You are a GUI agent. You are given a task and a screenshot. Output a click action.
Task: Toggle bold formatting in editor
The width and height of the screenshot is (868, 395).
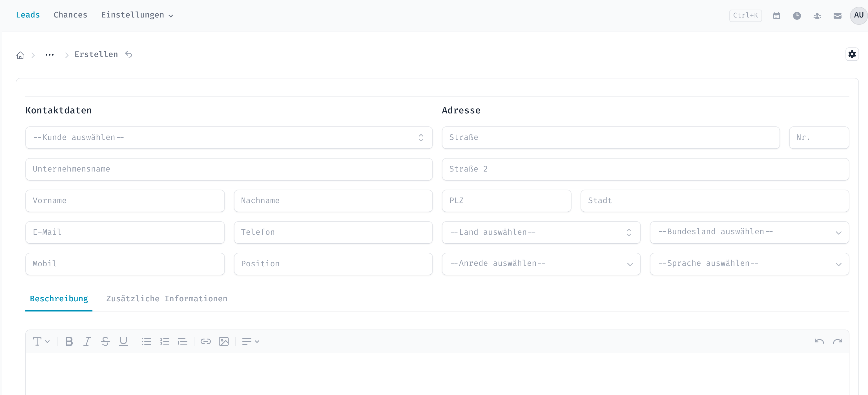(x=69, y=341)
